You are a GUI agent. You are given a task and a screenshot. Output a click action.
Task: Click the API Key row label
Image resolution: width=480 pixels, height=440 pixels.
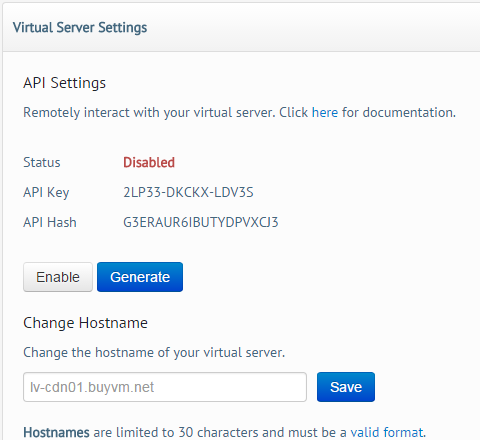point(46,192)
